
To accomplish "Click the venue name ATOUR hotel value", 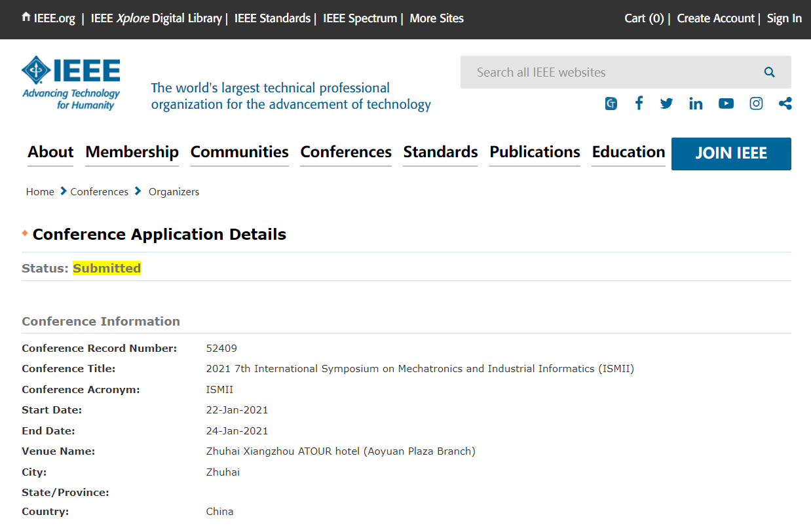I will point(341,451).
